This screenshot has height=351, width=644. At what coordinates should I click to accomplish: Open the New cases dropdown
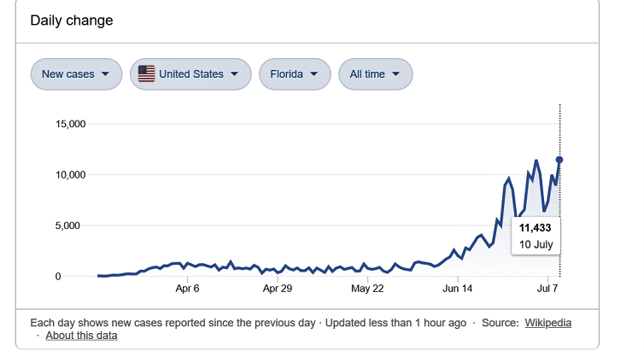(x=75, y=74)
